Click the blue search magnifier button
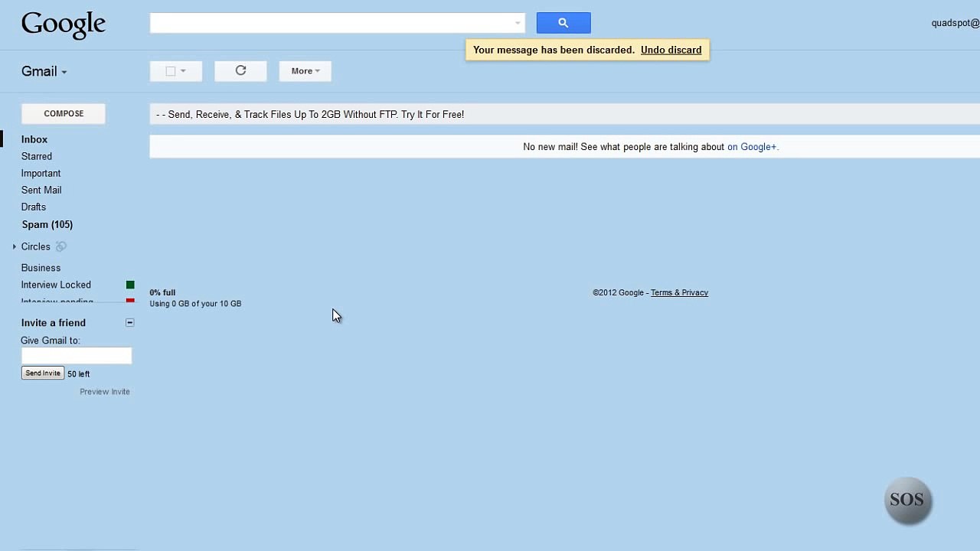This screenshot has height=551, width=980. pos(563,23)
